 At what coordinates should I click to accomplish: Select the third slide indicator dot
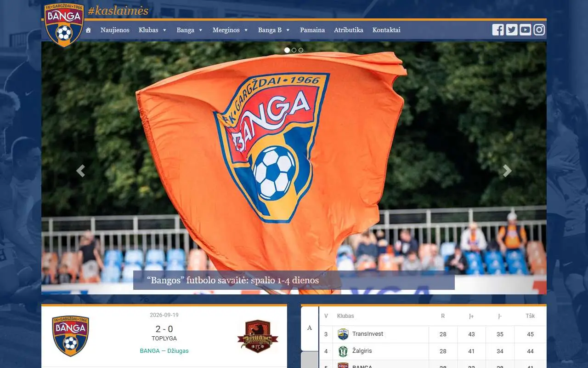click(301, 50)
